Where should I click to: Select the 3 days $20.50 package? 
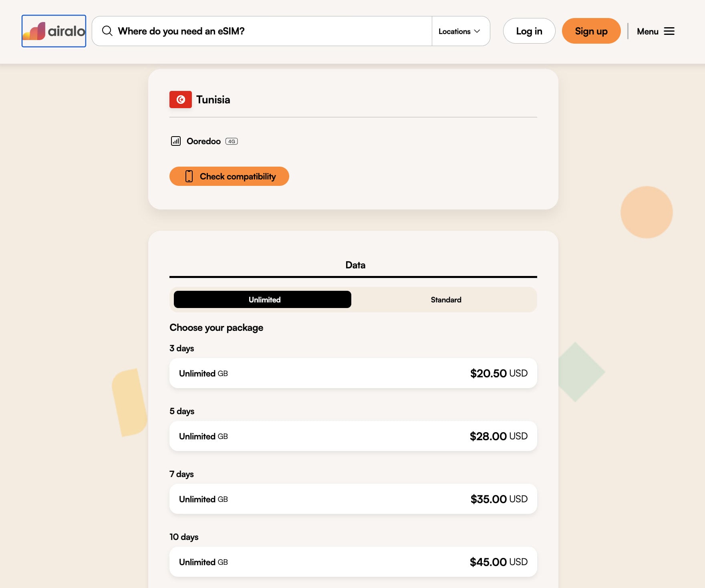click(353, 373)
